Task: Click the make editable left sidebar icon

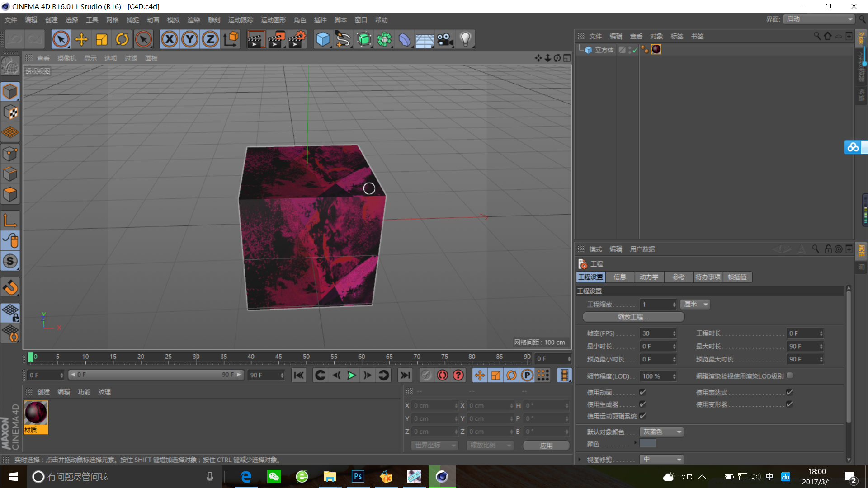Action: tap(10, 66)
